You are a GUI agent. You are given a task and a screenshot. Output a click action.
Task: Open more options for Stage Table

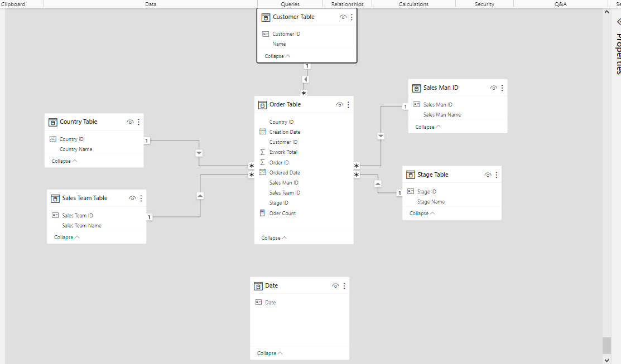pos(496,175)
